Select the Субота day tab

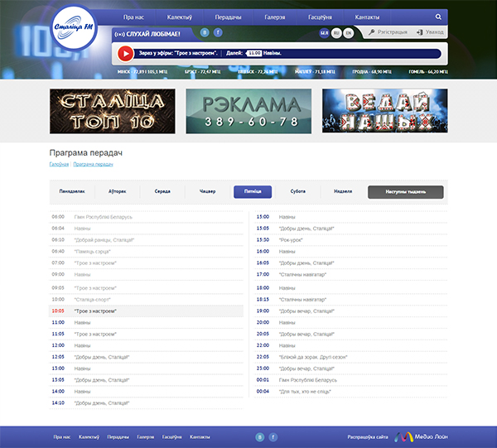tap(298, 191)
